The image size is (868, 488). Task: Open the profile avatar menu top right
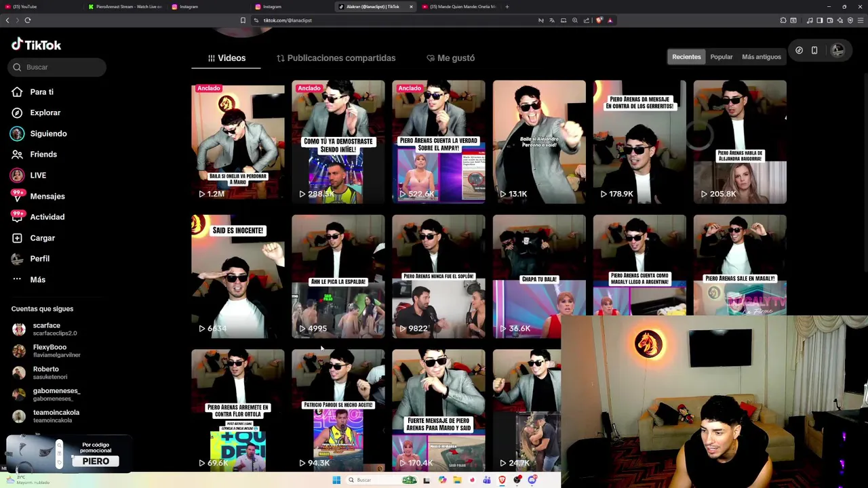point(838,50)
